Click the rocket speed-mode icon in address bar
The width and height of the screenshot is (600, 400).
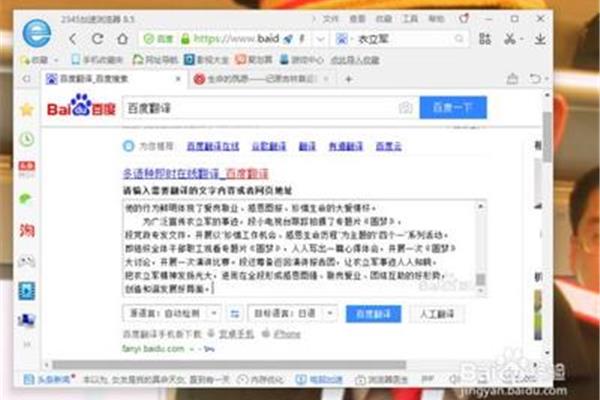pos(289,39)
